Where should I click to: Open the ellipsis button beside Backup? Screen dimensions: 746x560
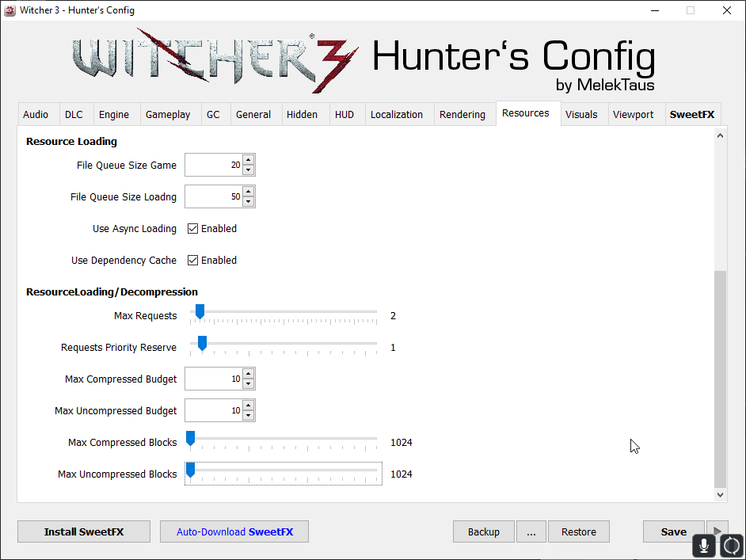(531, 531)
